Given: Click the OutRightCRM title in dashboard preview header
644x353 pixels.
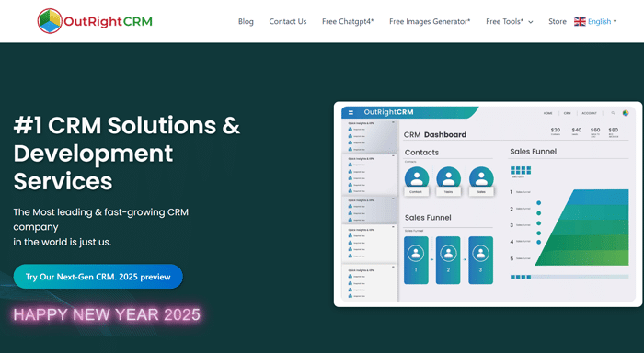Looking at the screenshot, I should click(x=388, y=112).
